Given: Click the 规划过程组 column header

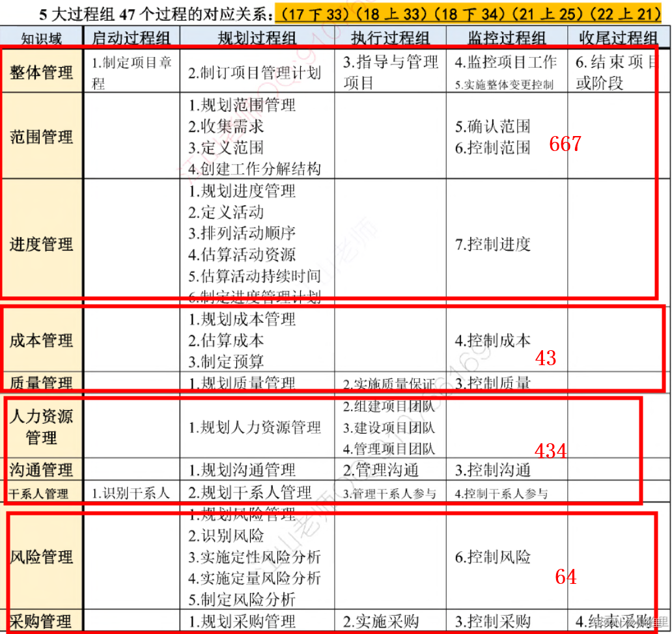Looking at the screenshot, I should coord(257,38).
